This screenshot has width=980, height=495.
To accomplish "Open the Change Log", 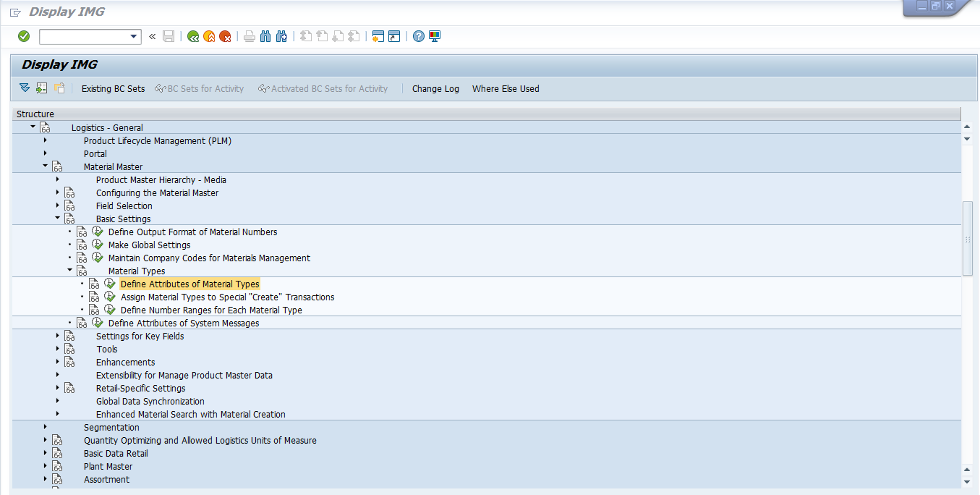I will click(435, 89).
